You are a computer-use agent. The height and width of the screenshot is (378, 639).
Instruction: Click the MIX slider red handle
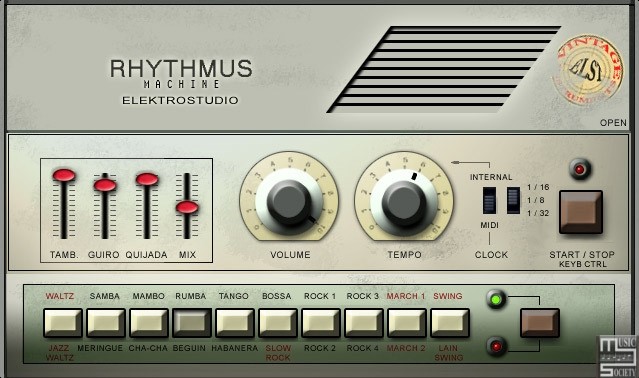[x=187, y=207]
